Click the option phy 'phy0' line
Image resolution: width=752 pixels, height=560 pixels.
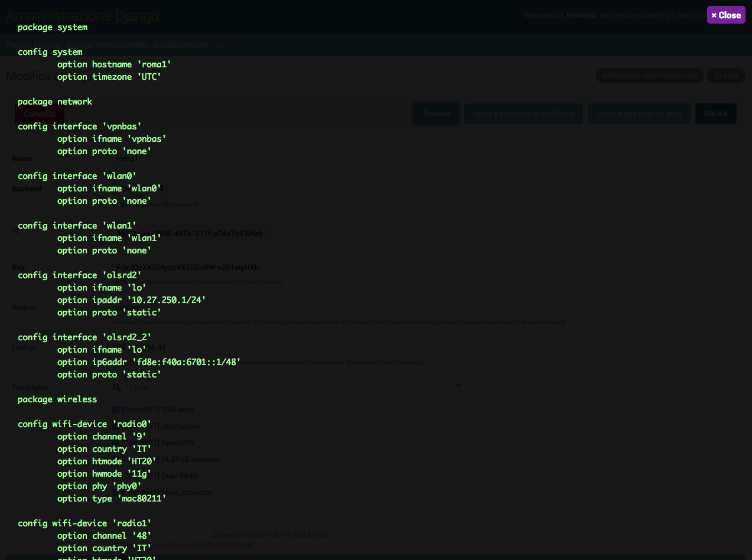pyautogui.click(x=99, y=486)
